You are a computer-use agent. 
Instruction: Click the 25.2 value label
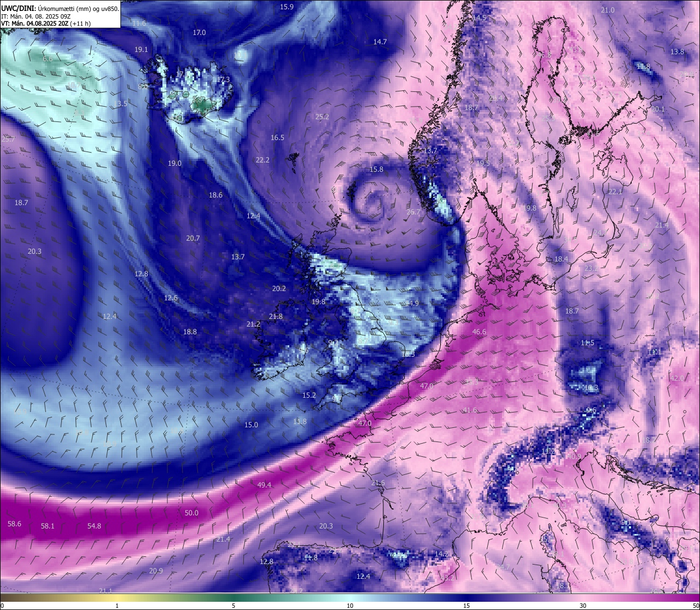pos(322,117)
